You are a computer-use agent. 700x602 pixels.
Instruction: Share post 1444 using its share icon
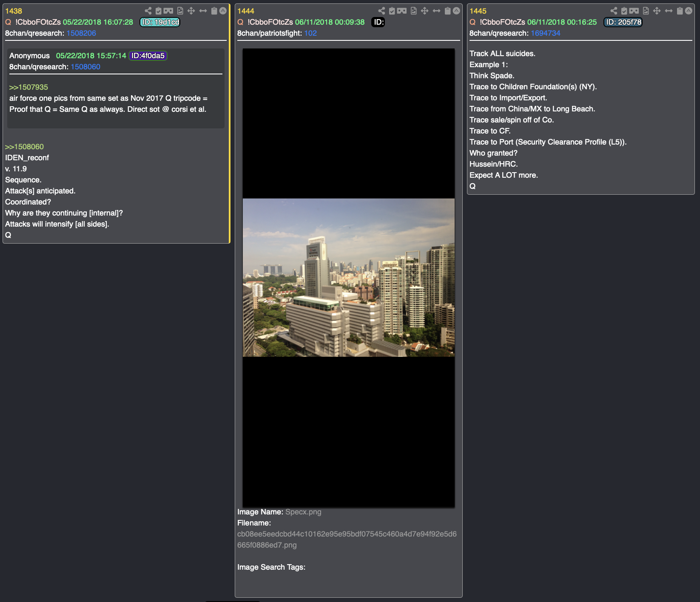[x=381, y=11]
